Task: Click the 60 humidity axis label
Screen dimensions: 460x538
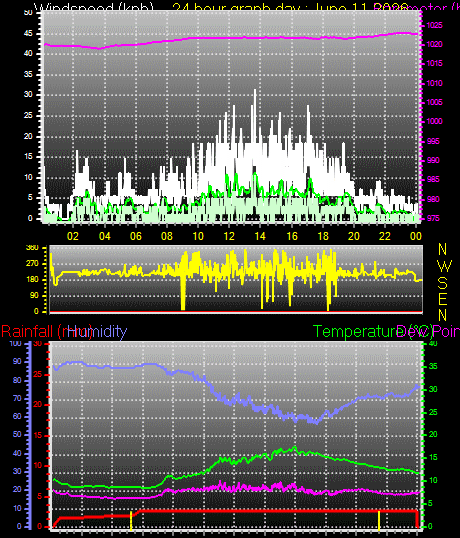Action: coord(17,417)
